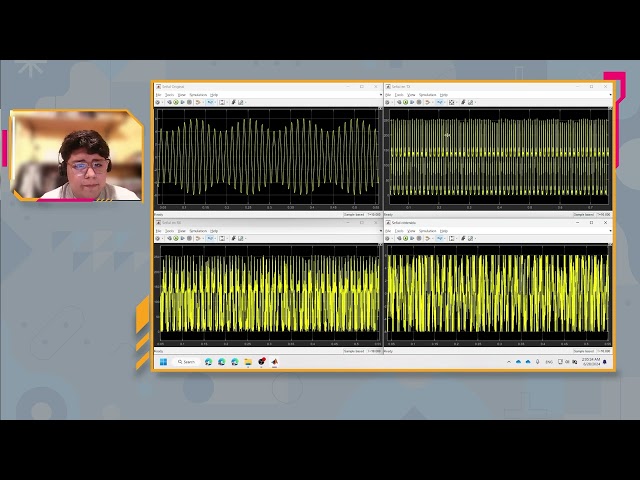The width and height of the screenshot is (640, 480).
Task: Open Simulation menu in Señal en TX scope
Action: pos(427,95)
